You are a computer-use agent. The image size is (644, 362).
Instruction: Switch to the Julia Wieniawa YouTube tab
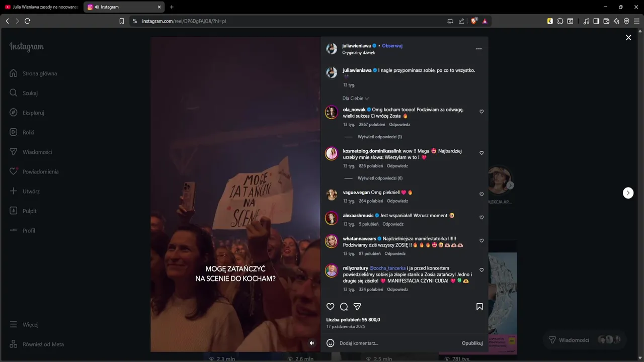click(x=42, y=7)
